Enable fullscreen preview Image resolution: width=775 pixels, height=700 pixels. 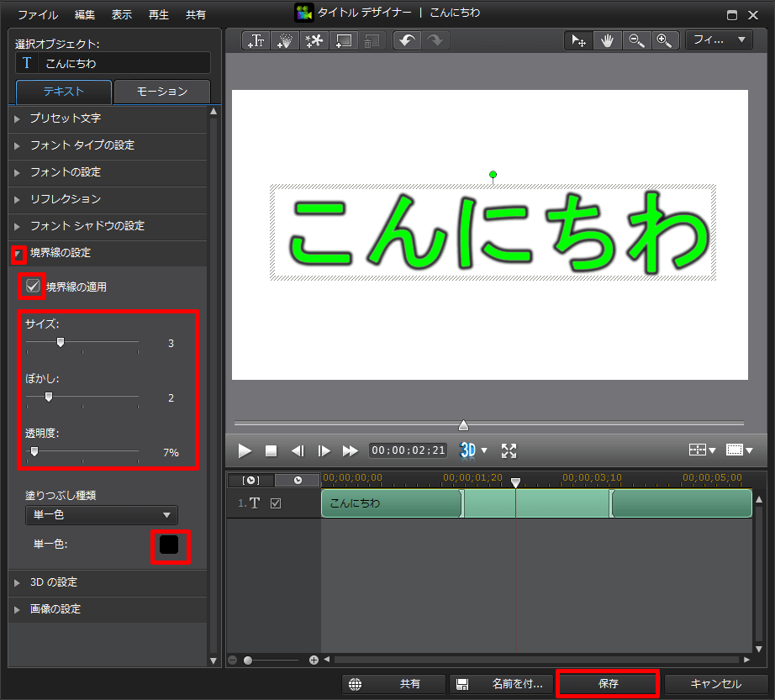[509, 450]
